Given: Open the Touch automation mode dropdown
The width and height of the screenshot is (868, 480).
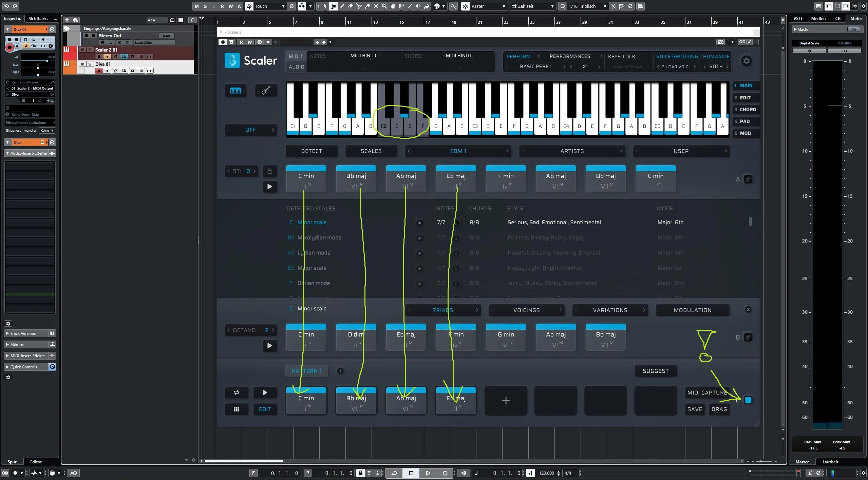Looking at the screenshot, I should coord(270,6).
